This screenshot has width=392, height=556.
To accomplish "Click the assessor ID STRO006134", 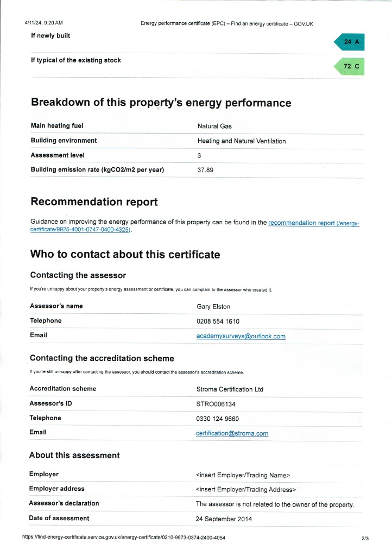I will coord(216,404).
